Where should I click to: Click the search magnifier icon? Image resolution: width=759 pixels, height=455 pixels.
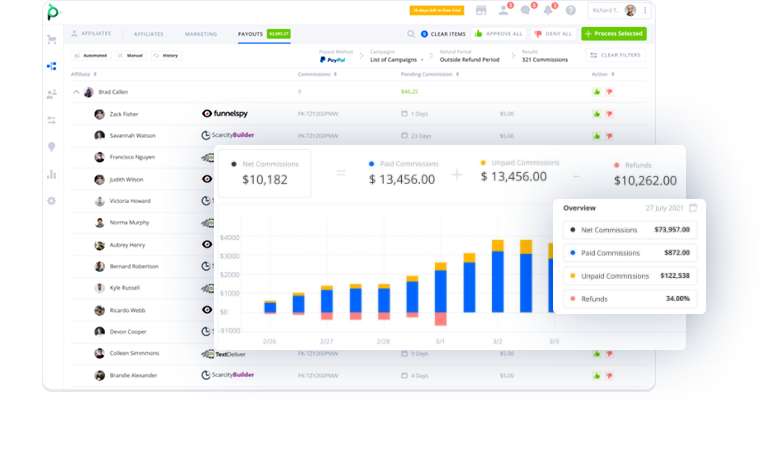pos(411,34)
